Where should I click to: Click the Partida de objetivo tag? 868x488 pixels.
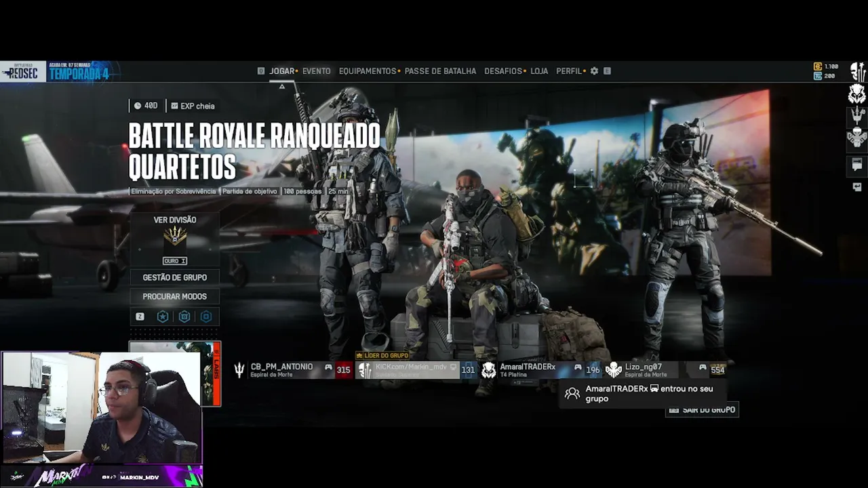pyautogui.click(x=250, y=192)
